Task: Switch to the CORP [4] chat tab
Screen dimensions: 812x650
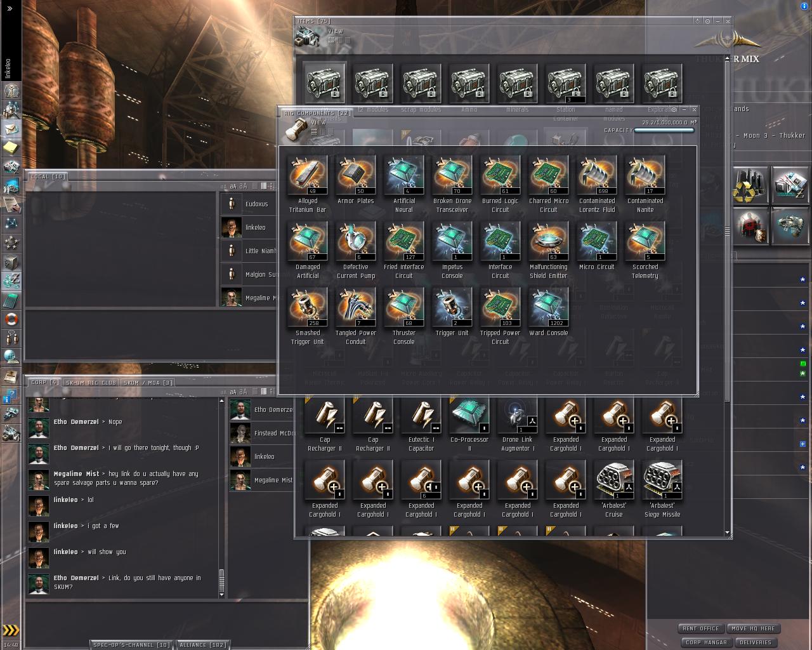Action: click(44, 383)
